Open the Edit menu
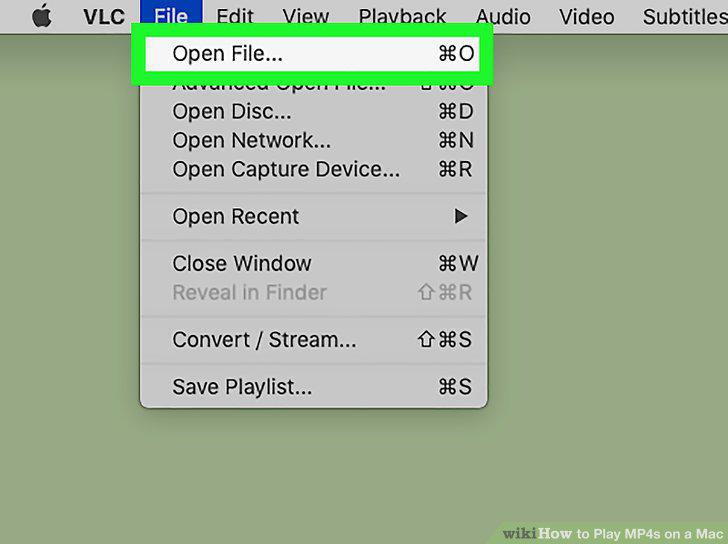728x544 pixels. pyautogui.click(x=234, y=17)
